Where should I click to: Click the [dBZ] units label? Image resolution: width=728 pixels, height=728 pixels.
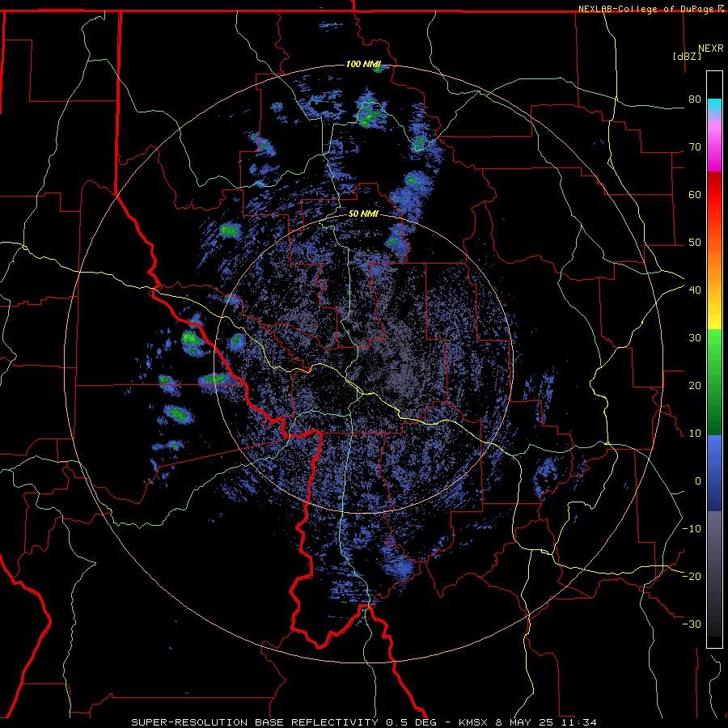pos(687,57)
